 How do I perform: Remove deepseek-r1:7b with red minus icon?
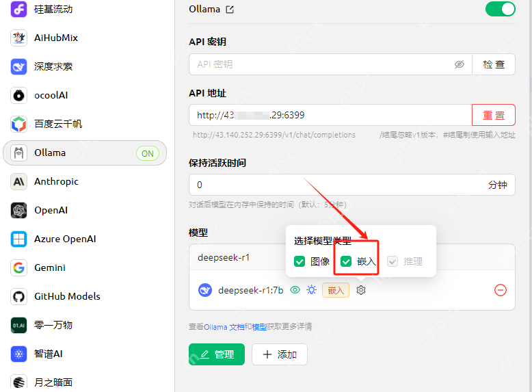pyautogui.click(x=501, y=290)
